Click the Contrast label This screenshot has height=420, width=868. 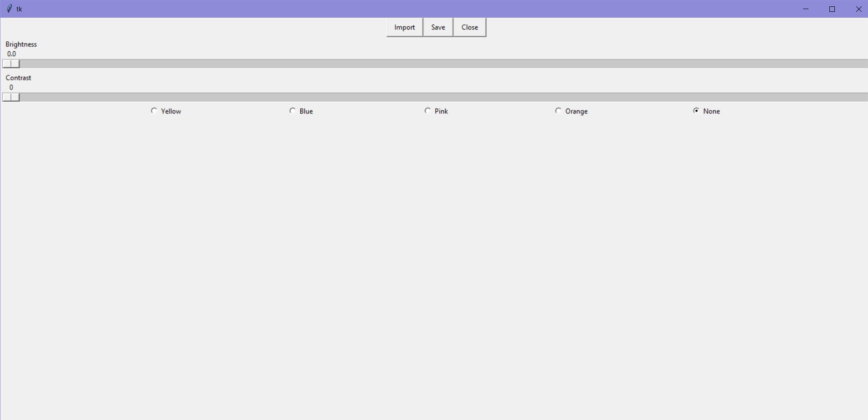click(19, 78)
